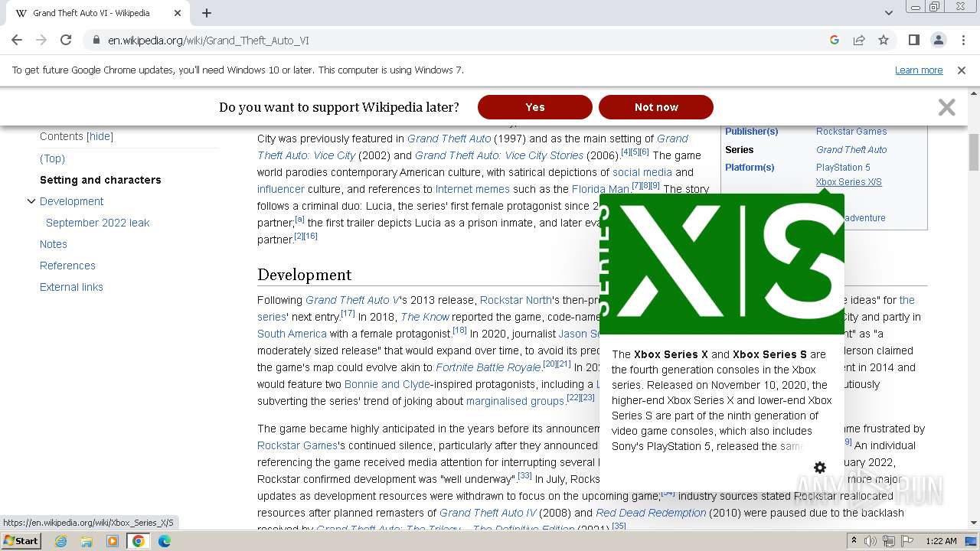
Task: Open the Development contents entry
Action: click(x=71, y=201)
